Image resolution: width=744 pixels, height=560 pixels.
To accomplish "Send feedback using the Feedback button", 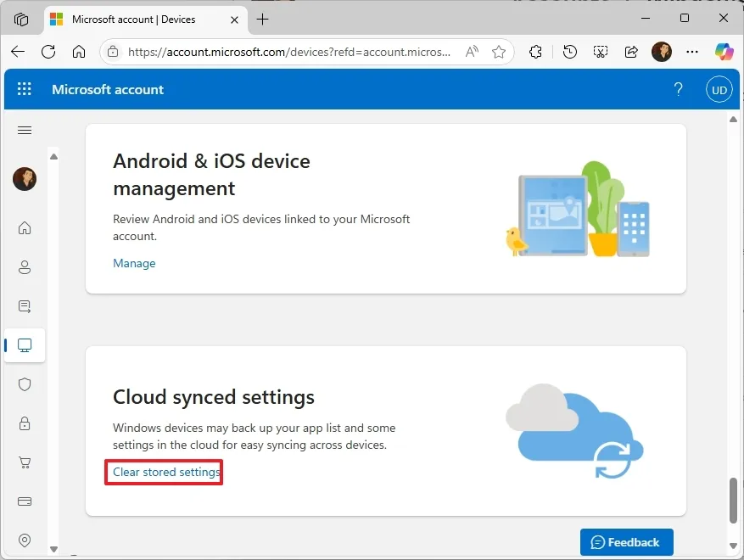I will (x=626, y=542).
